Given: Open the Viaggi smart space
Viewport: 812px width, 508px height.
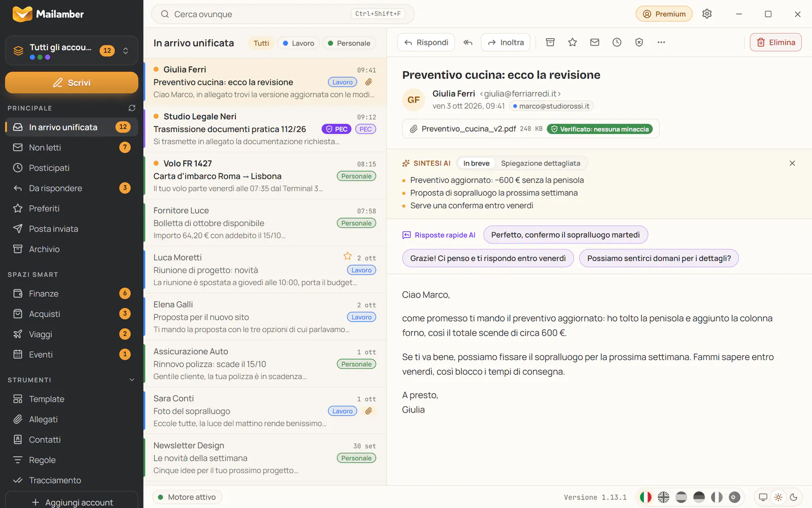Looking at the screenshot, I should pyautogui.click(x=72, y=334).
